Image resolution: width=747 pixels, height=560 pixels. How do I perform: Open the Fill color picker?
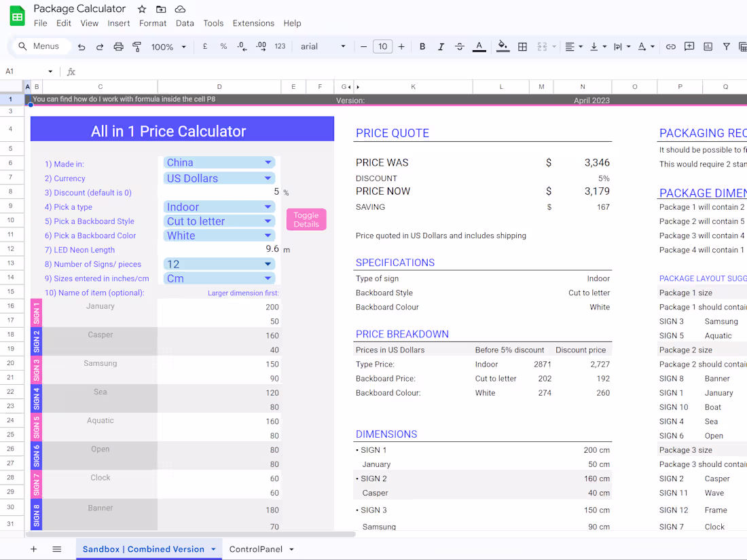point(503,47)
